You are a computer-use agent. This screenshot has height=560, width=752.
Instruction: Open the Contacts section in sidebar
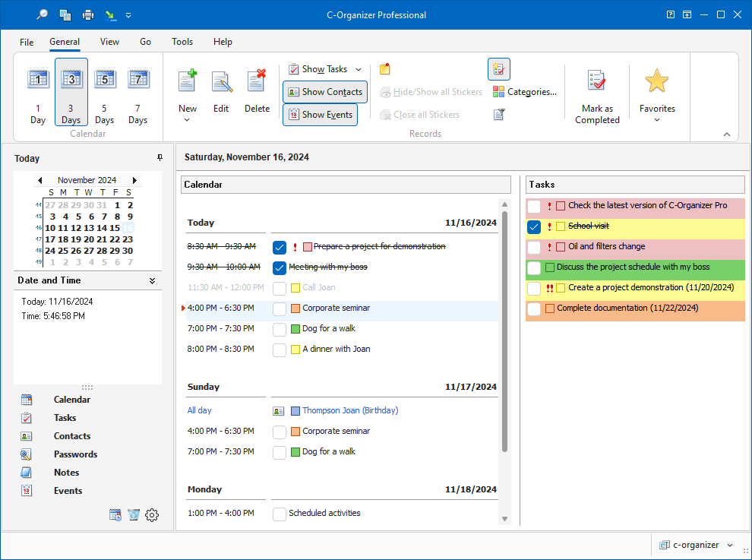tap(72, 435)
